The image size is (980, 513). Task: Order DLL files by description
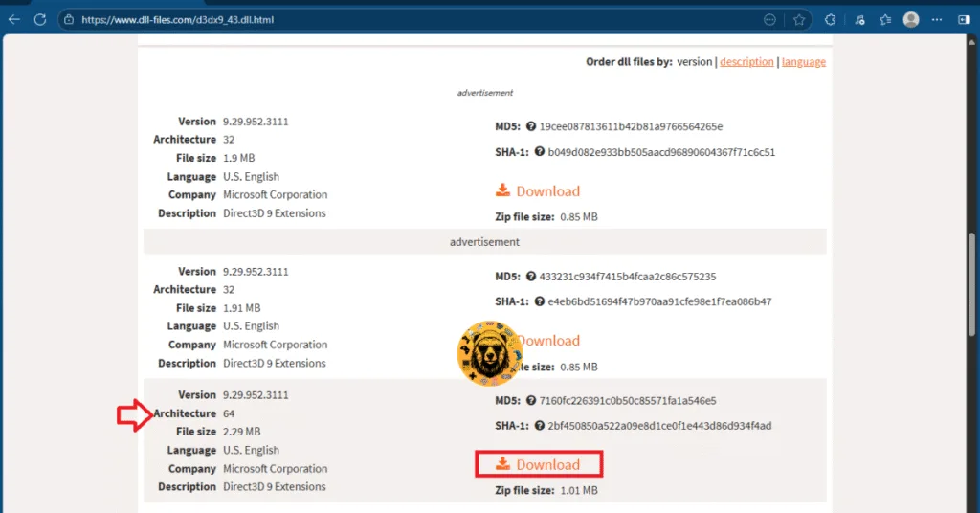[746, 62]
